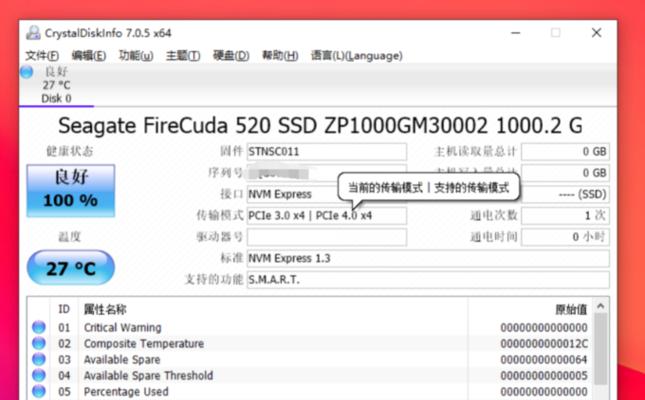This screenshot has height=400, width=645.
Task: Click the empty drive letter field
Action: (x=327, y=237)
